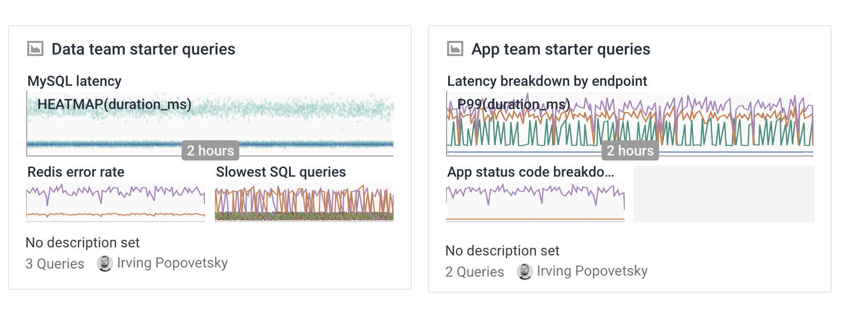Click the 3 Queries count label
Screen dimensions: 868x319
[55, 264]
